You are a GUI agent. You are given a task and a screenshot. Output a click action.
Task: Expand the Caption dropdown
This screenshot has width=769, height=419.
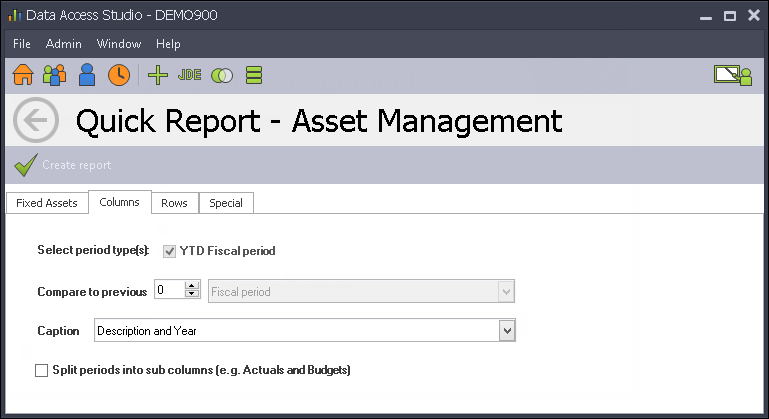pos(507,331)
